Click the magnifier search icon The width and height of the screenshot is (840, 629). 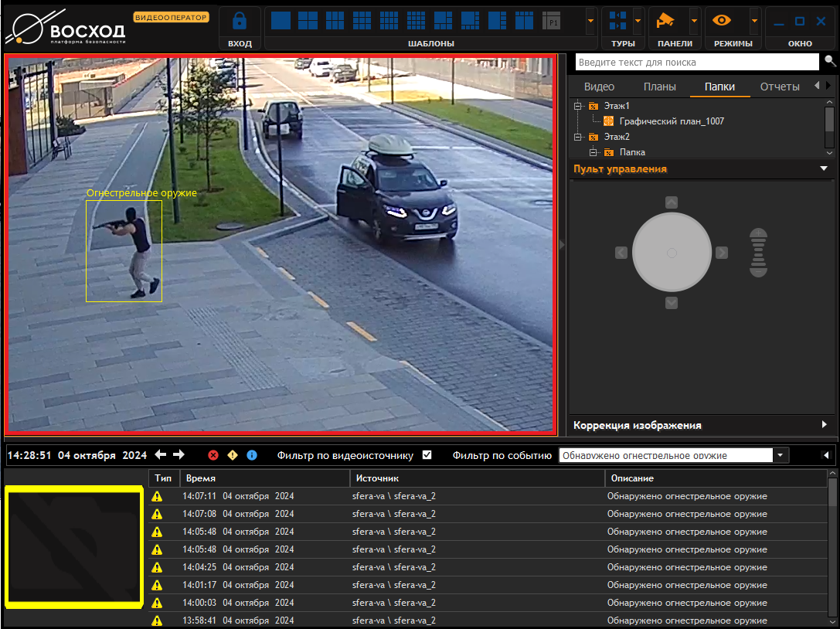click(830, 61)
